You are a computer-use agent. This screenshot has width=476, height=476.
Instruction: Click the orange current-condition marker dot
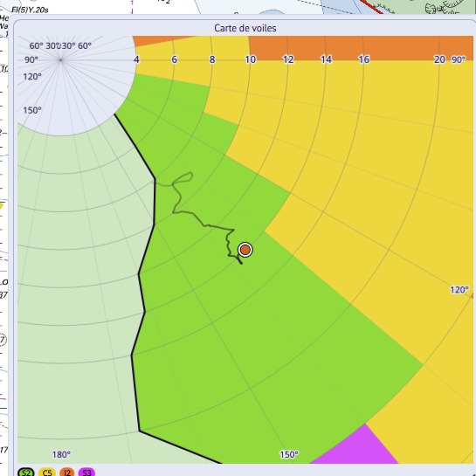[245, 250]
